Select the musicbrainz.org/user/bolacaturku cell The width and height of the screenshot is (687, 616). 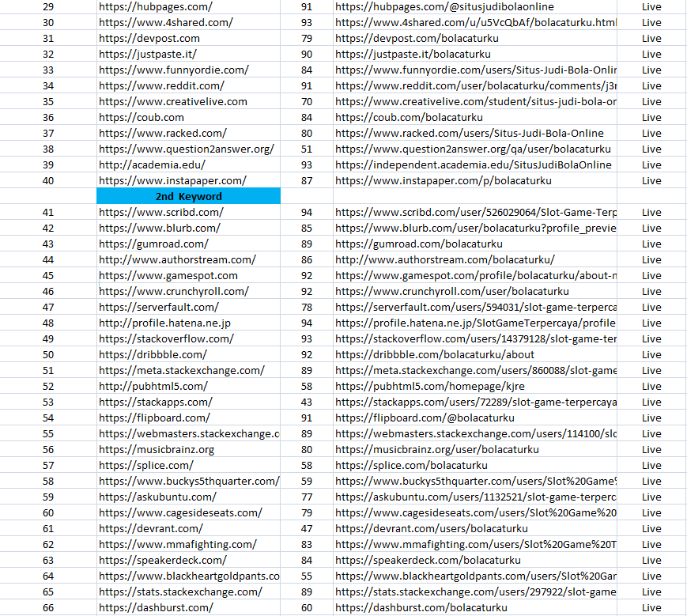[475, 449]
